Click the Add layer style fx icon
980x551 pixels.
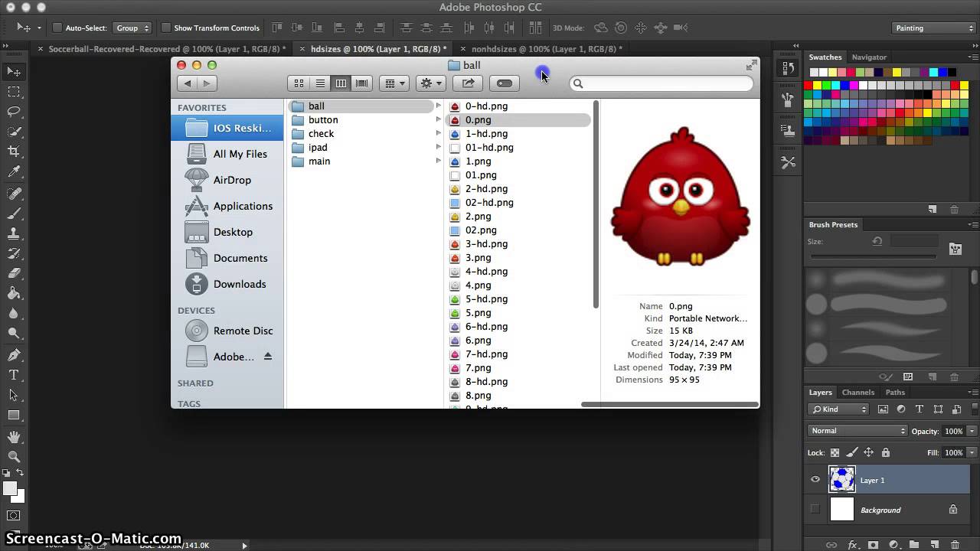[852, 545]
